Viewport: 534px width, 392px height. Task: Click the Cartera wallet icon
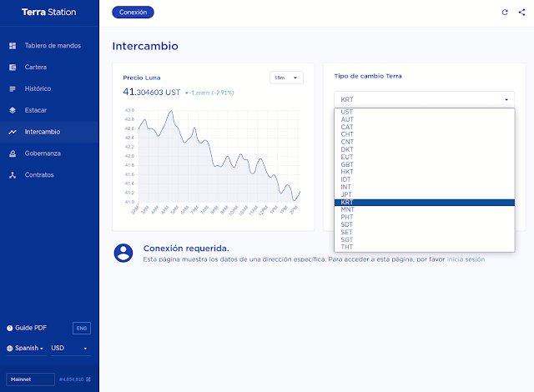tap(13, 68)
